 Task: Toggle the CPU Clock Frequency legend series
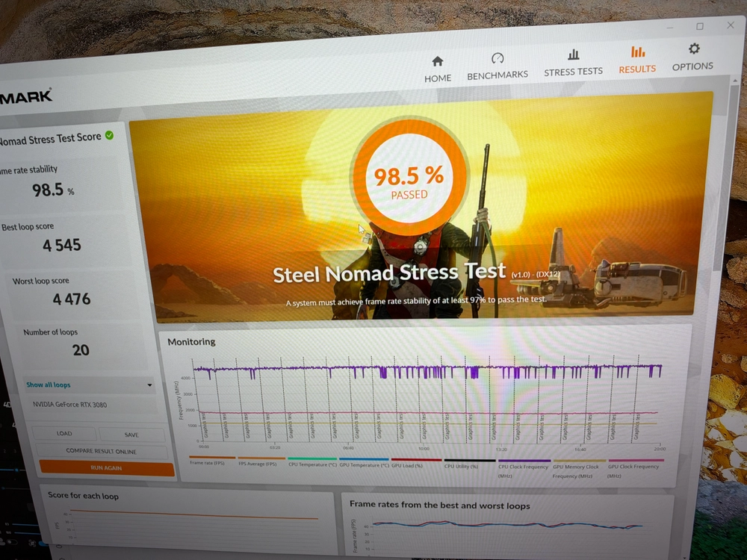point(524,470)
